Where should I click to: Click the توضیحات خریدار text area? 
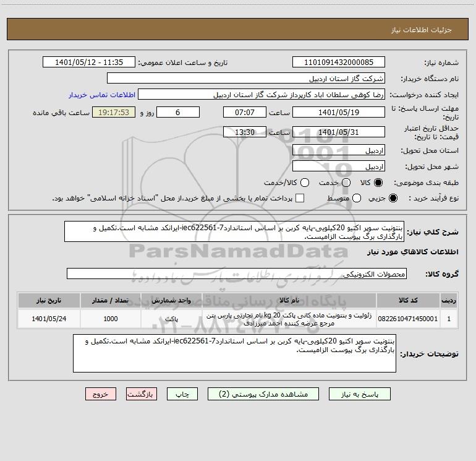[x=234, y=353]
